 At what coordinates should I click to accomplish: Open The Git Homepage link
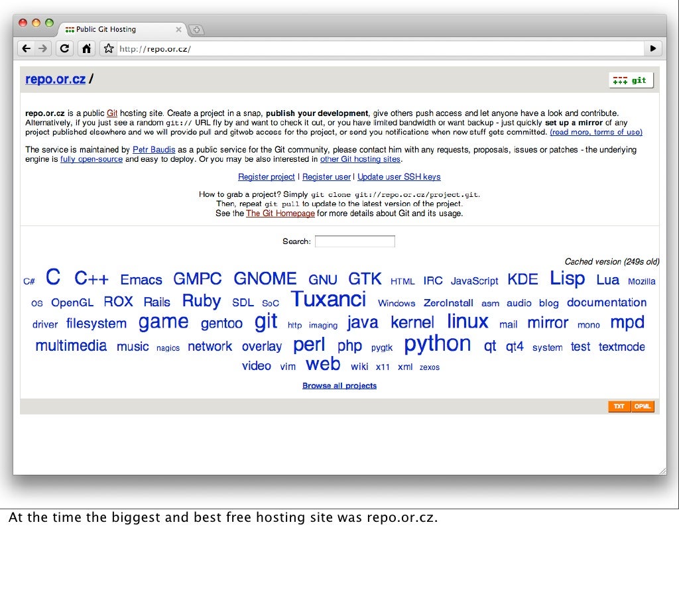tap(280, 214)
